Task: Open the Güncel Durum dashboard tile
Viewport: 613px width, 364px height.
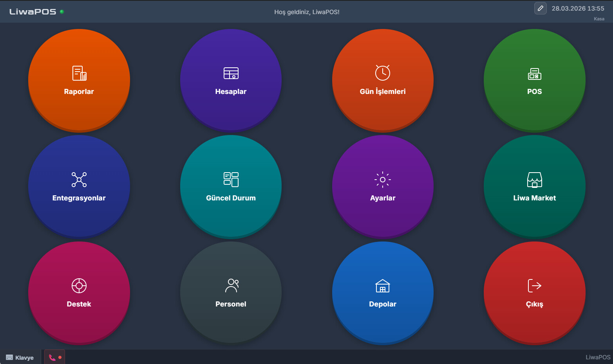Action: tap(231, 186)
